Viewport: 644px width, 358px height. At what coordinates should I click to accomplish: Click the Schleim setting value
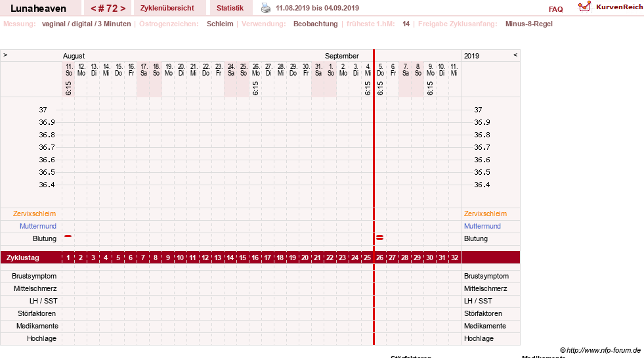220,24
